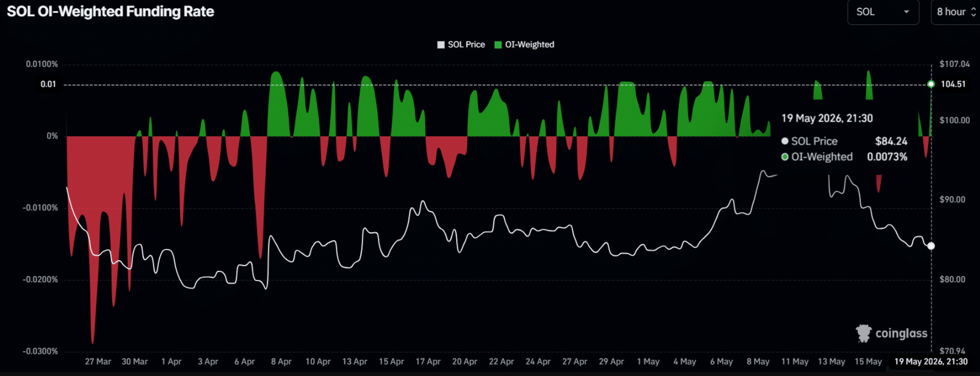Open the SOL coin dropdown
Screen dimensions: 980x376
tap(883, 12)
